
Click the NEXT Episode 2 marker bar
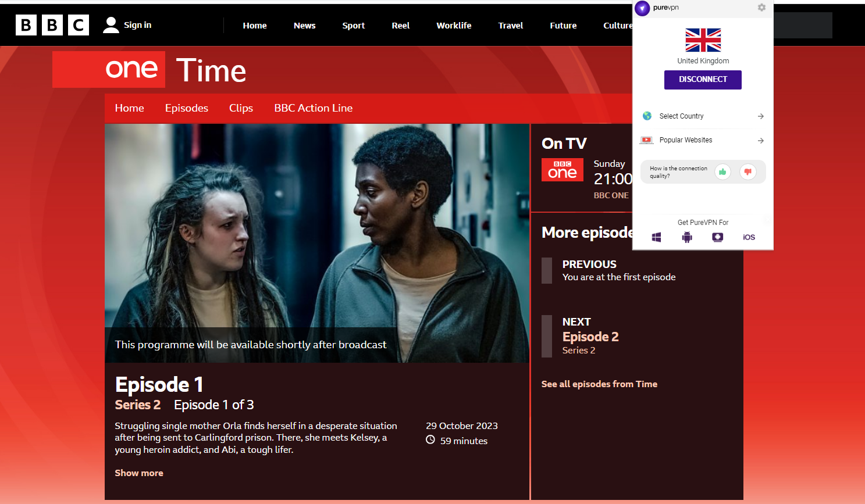[x=546, y=336]
